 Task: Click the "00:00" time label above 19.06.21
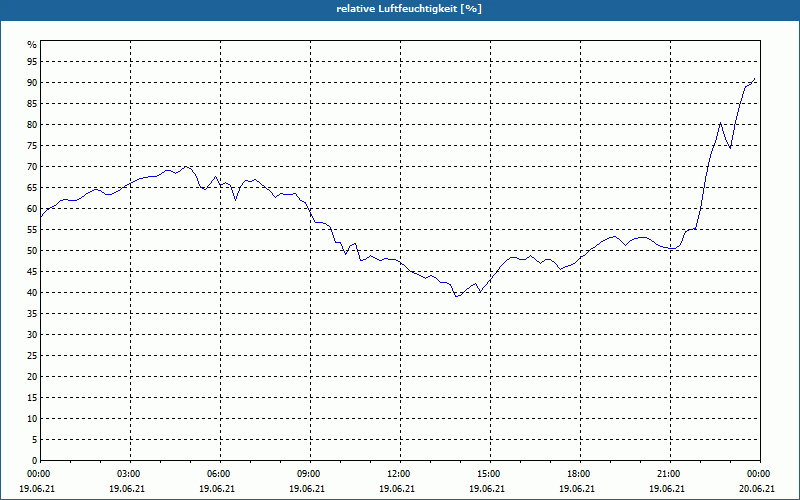tap(37, 474)
